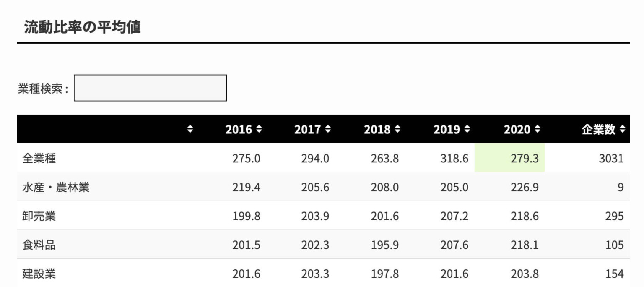This screenshot has height=287, width=644.
Task: Select the 卸売業 row label
Action: (39, 216)
